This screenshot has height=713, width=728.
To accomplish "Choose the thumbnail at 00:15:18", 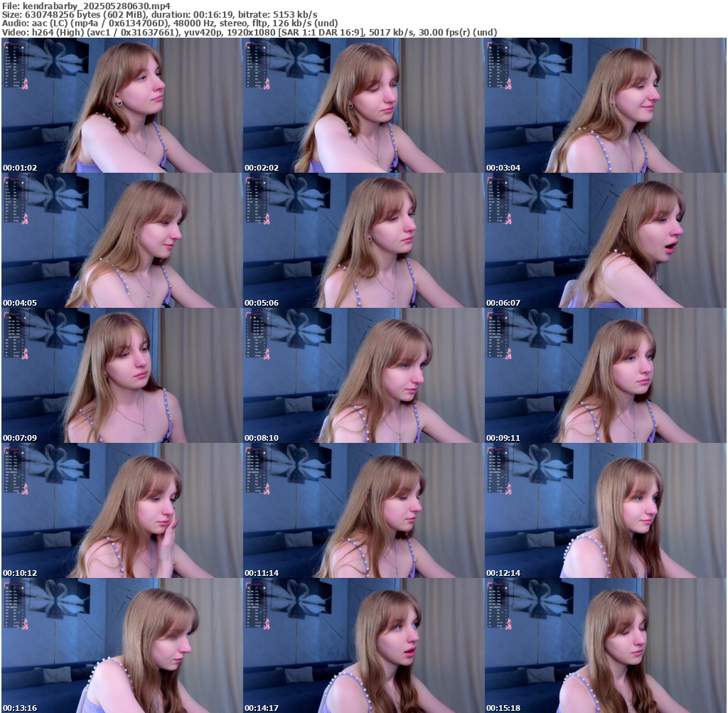I will tap(606, 645).
